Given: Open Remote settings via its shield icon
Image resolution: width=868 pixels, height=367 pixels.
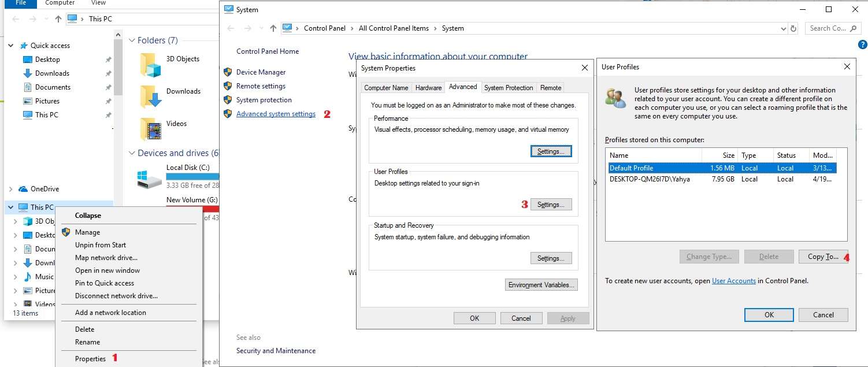Looking at the screenshot, I should pos(228,86).
